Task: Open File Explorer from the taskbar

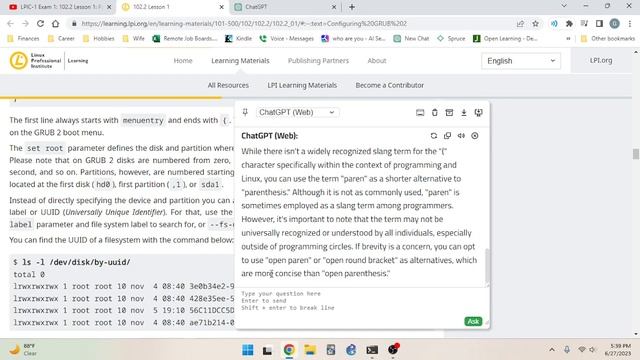Action: (310, 350)
